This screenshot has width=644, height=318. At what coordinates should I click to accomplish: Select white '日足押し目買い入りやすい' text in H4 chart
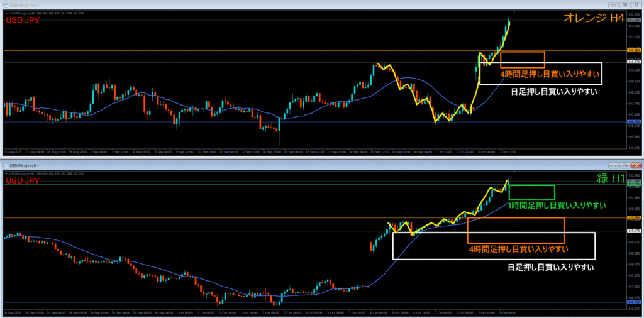tap(553, 92)
